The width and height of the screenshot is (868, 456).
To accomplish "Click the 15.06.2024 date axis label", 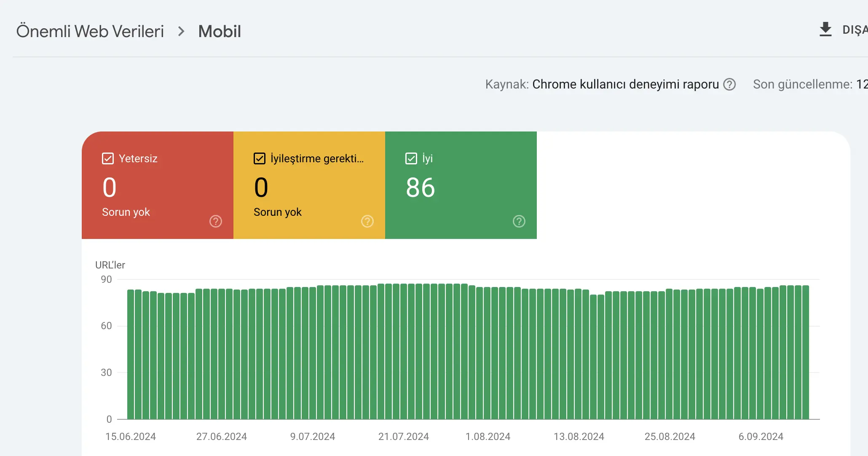I will [131, 437].
